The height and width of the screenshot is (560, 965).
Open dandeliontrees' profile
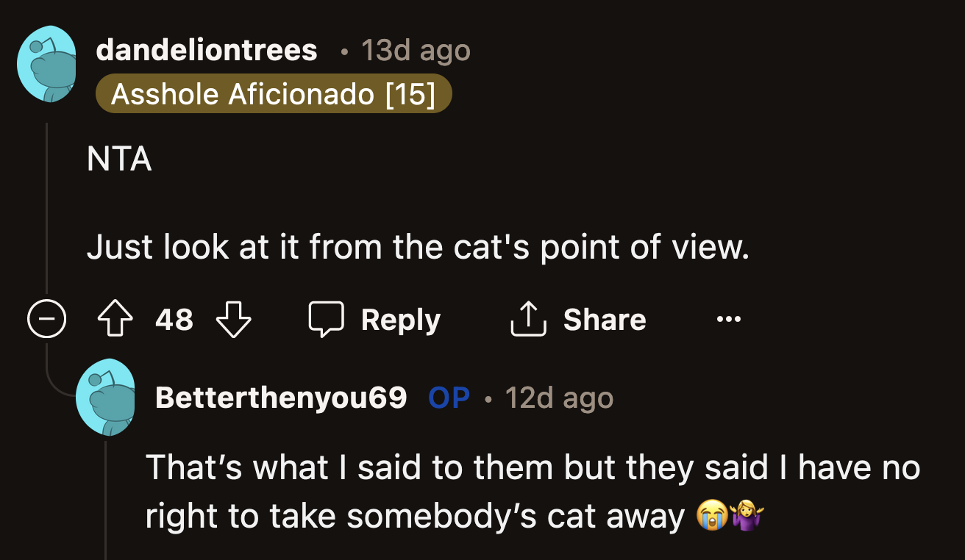click(x=206, y=49)
